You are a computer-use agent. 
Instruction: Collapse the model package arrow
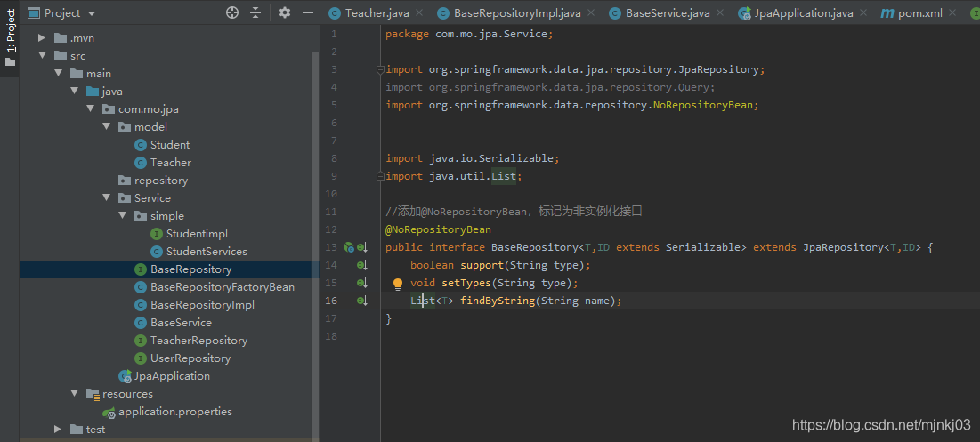click(x=107, y=127)
